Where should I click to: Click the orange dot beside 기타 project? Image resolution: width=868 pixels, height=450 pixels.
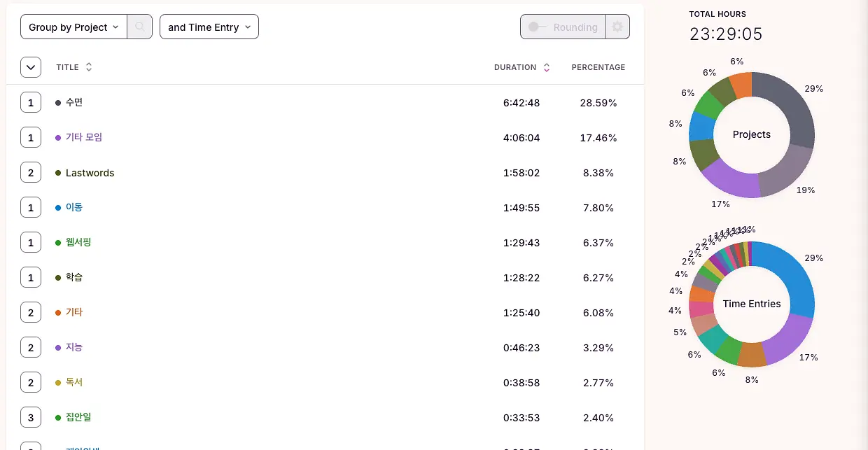58,313
